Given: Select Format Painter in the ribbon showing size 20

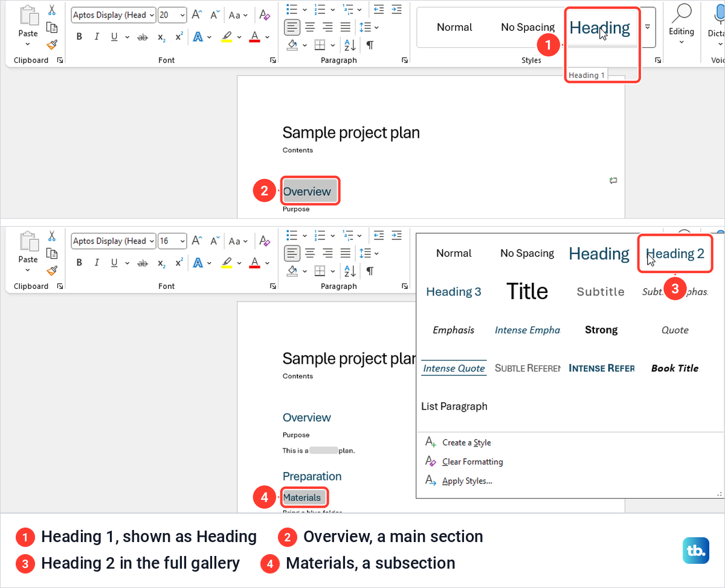Looking at the screenshot, I should 52,44.
